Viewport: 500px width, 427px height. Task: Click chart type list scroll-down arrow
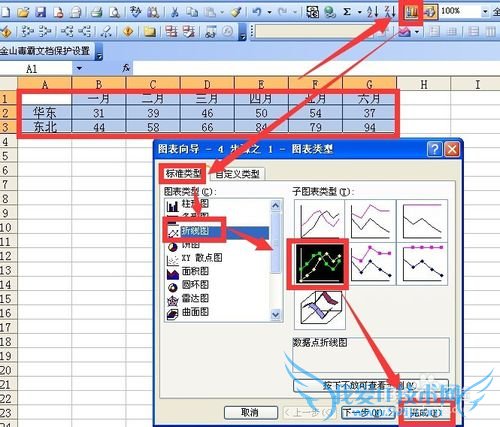point(276,314)
